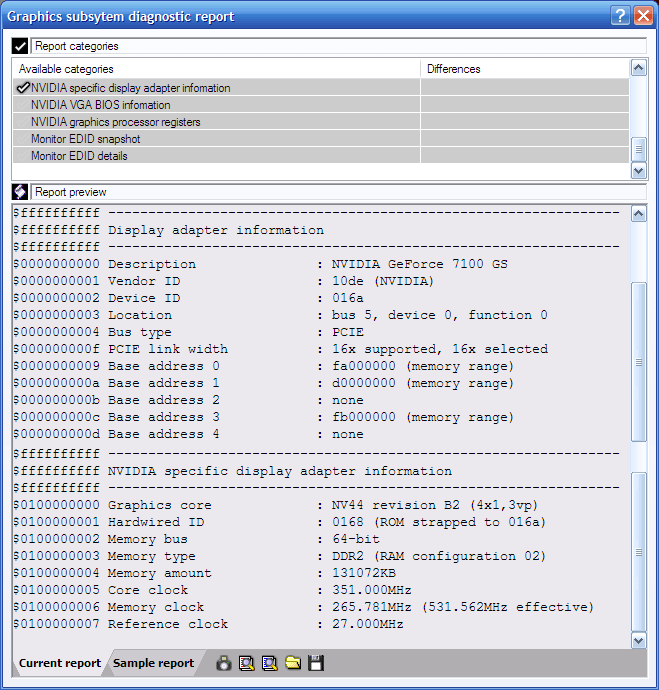Toggle NVIDIA specific display adapter information check

23,88
